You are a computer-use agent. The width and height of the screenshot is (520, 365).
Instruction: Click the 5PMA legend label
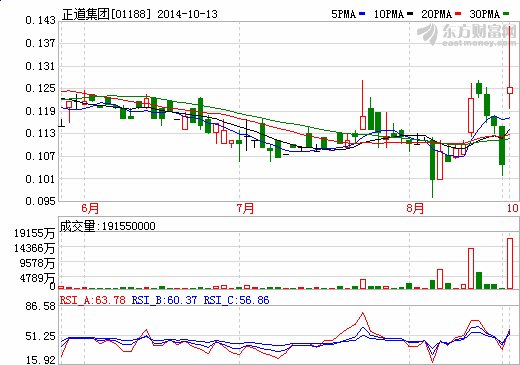point(344,14)
